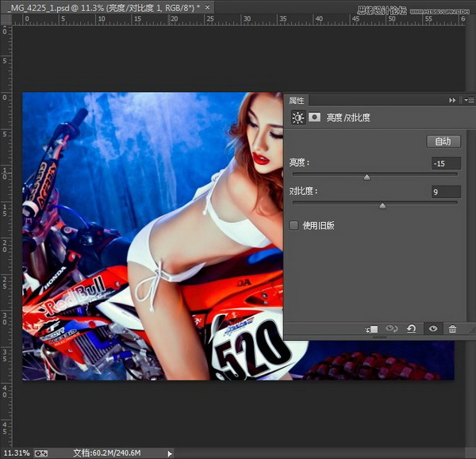The width and height of the screenshot is (476, 459).
Task: Select the layer mask icon in Properties
Action: click(315, 117)
